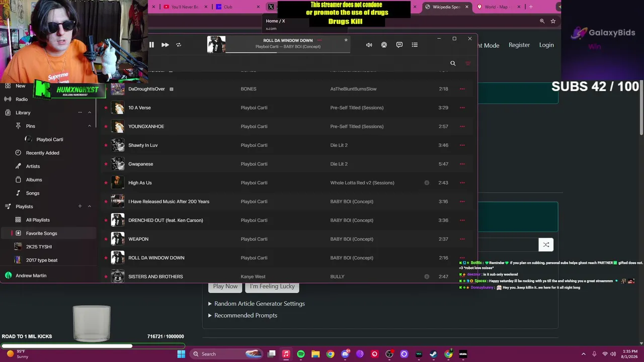Screen dimensions: 644x362
Task: Open Die Lit 2 album from Gwapanese row
Action: [339, 164]
